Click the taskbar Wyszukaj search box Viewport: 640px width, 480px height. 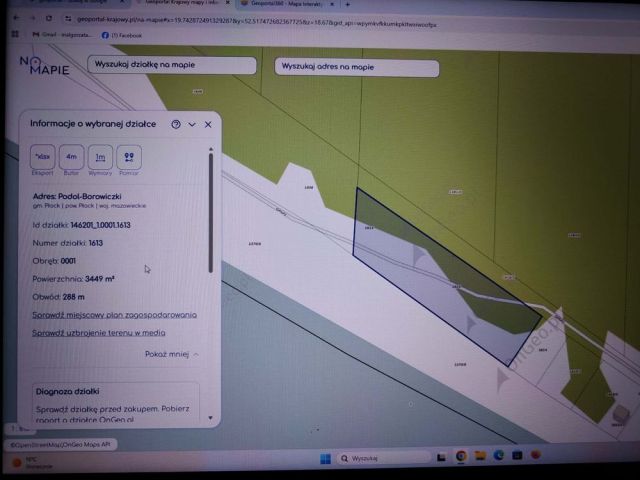coord(384,458)
